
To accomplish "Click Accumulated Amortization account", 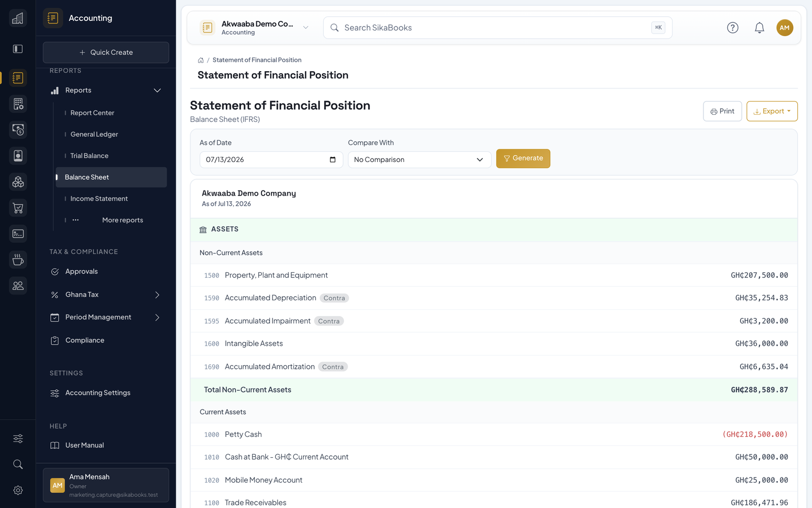I will (x=269, y=367).
